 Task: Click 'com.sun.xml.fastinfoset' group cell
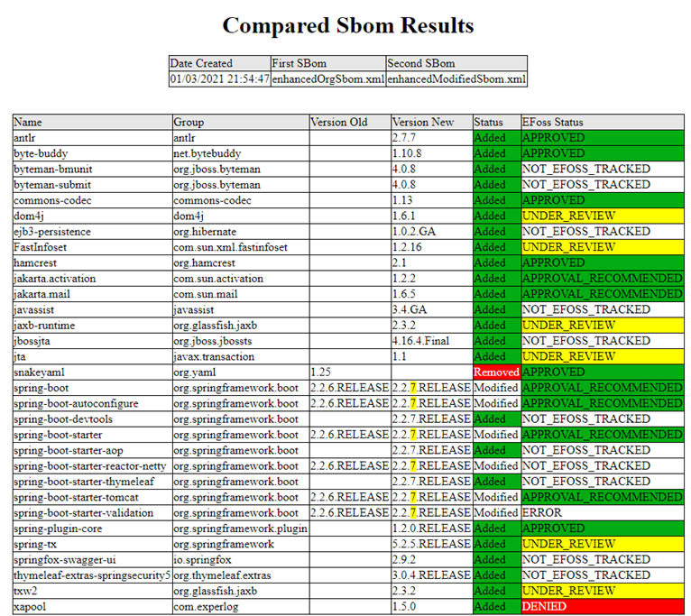click(241, 247)
